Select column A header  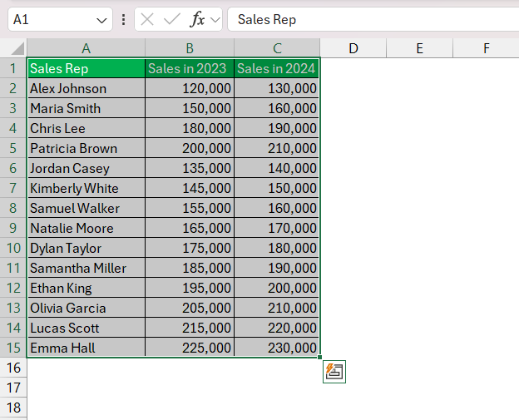(86, 48)
